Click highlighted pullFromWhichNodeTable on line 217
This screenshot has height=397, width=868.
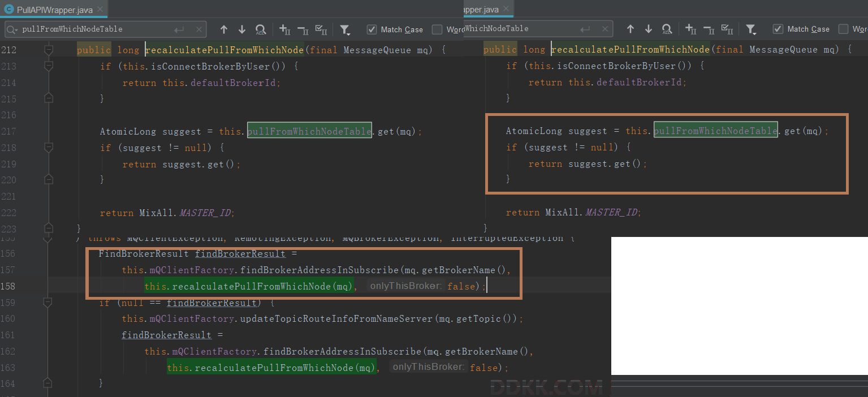click(x=309, y=131)
